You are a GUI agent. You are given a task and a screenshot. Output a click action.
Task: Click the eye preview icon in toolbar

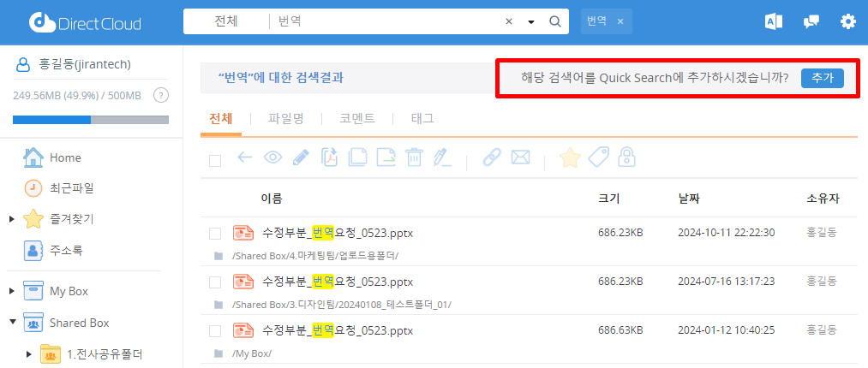click(x=272, y=157)
